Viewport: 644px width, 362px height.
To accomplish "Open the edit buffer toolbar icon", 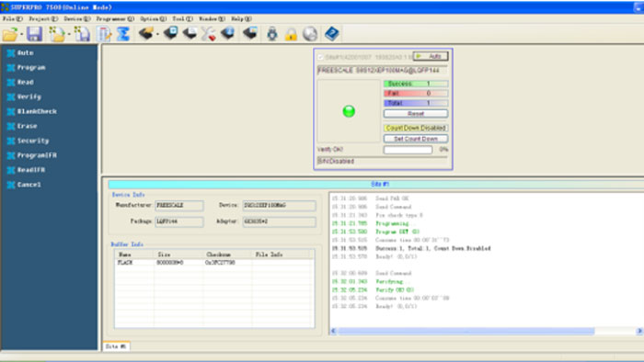I will click(104, 34).
